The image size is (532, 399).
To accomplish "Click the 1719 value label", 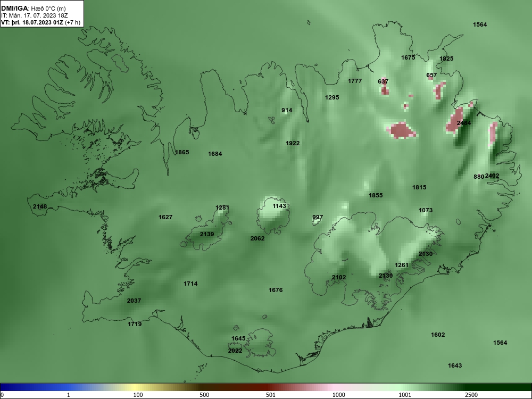I will 135,325.
